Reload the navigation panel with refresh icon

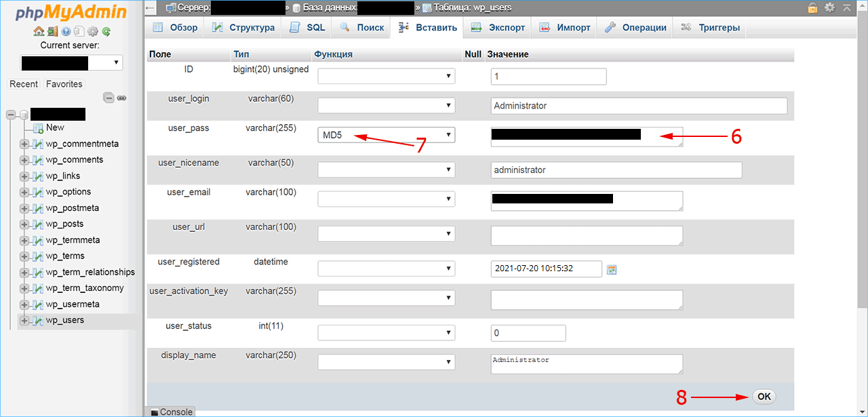coord(106,31)
